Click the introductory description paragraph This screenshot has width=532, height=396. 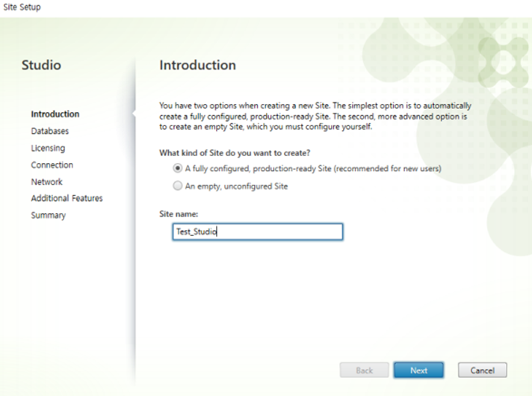click(x=315, y=116)
